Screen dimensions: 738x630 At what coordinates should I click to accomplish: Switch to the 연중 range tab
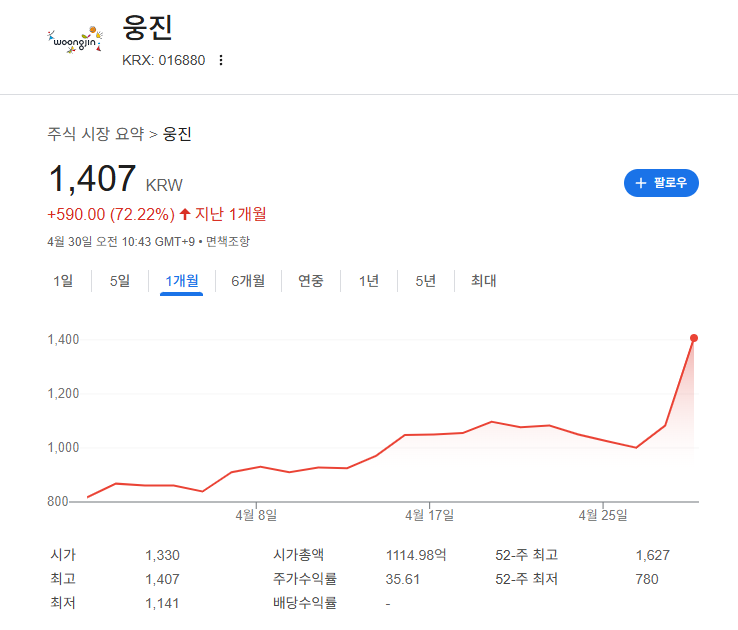311,281
